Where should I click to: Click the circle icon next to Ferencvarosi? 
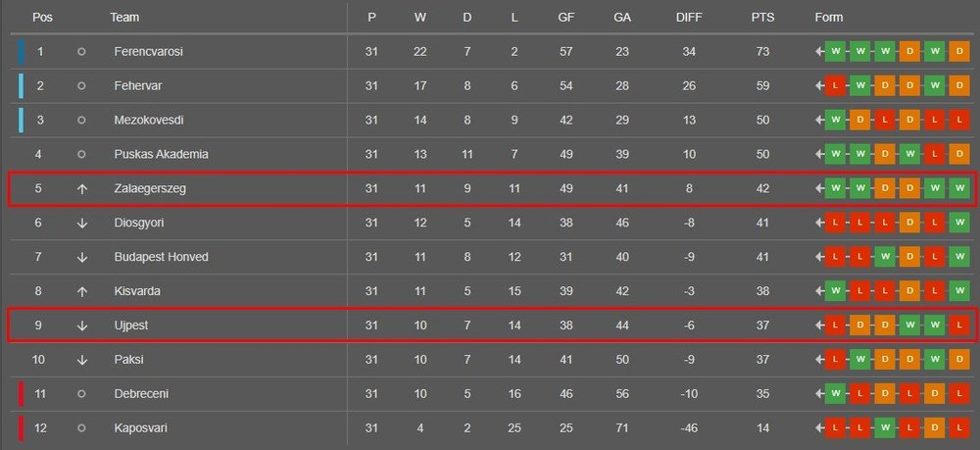coord(81,51)
